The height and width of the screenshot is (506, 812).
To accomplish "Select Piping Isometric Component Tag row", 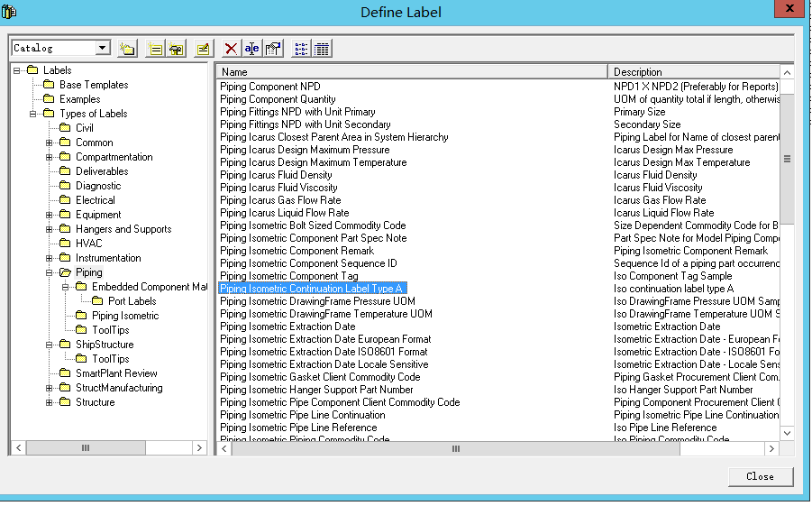I will click(x=289, y=276).
